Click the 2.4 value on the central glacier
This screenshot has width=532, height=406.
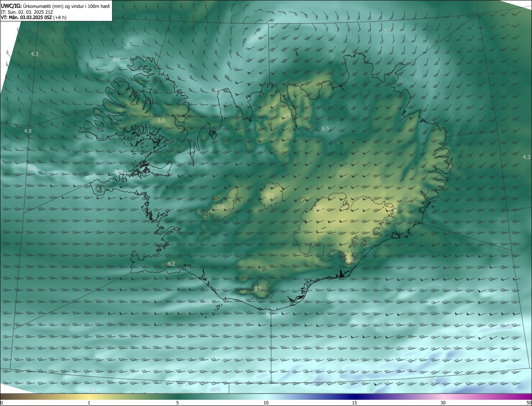click(x=270, y=196)
